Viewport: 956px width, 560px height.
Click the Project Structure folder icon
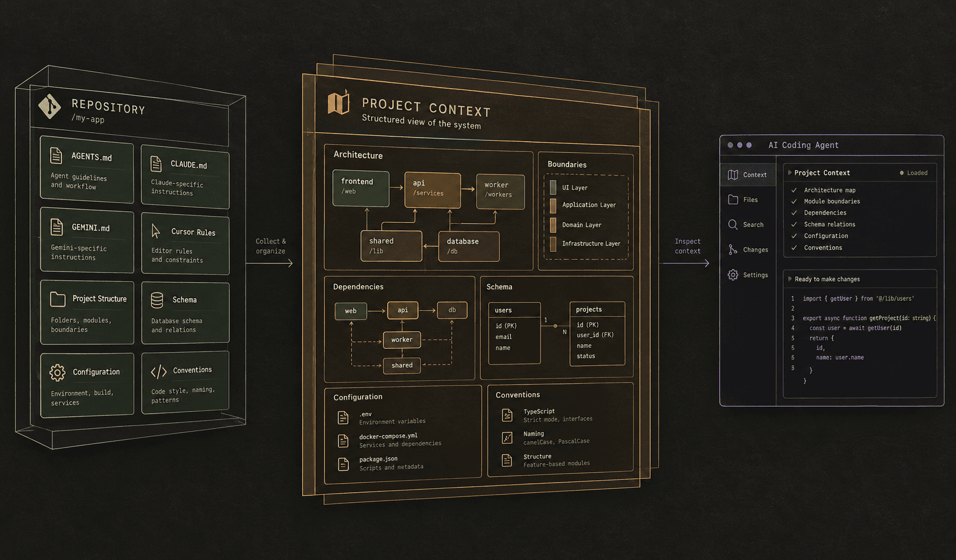58,299
